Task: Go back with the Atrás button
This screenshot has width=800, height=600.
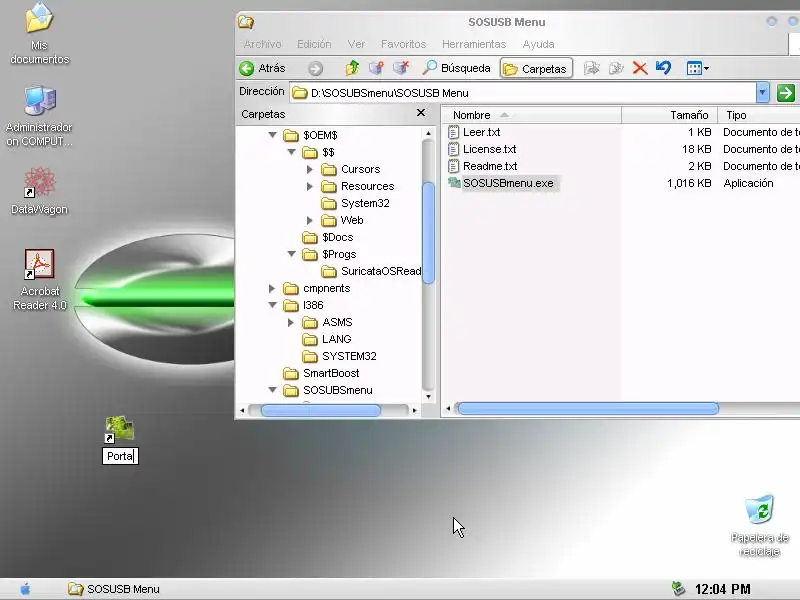Action: (x=262, y=68)
